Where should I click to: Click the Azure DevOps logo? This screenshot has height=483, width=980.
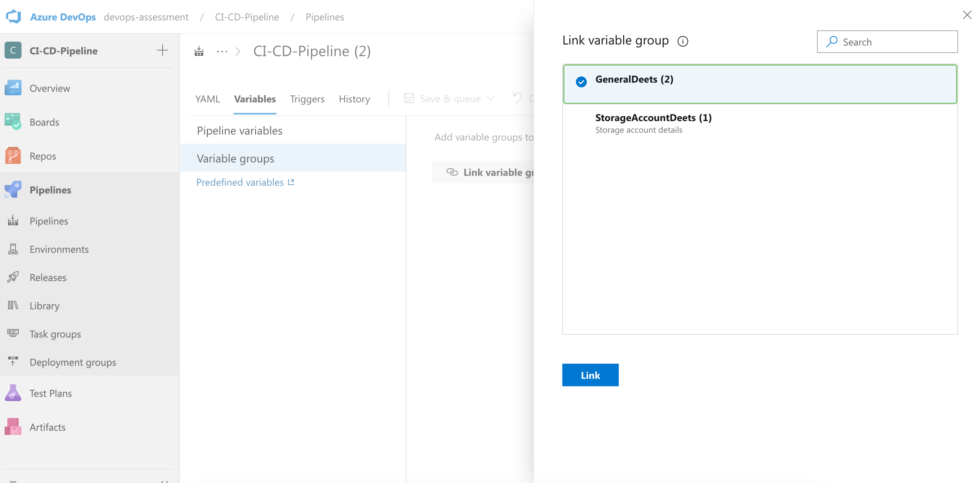click(13, 16)
